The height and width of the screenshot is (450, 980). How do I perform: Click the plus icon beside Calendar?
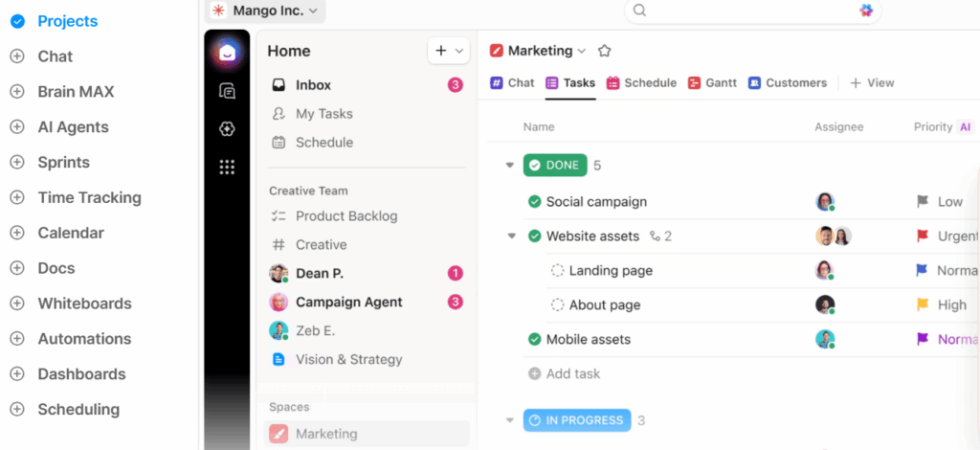coord(17,233)
